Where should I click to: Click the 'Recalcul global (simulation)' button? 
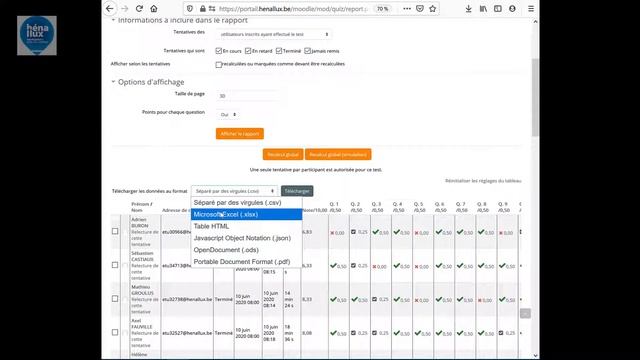(338, 155)
